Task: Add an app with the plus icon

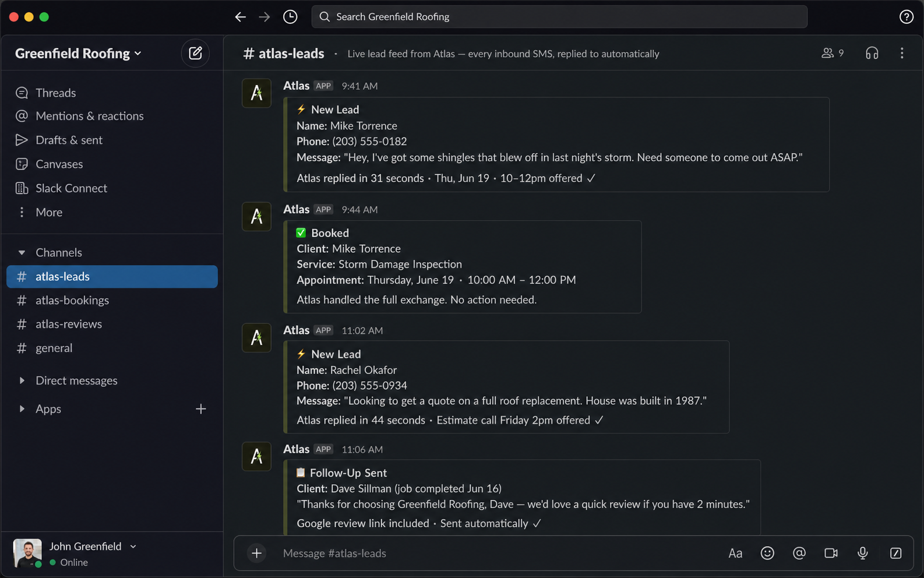Action: 201,409
